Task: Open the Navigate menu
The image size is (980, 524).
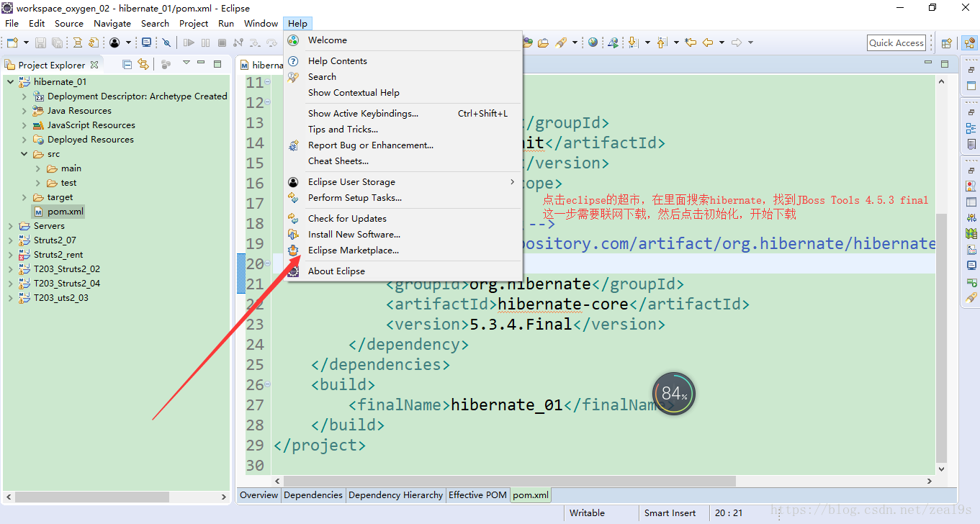Action: click(112, 24)
